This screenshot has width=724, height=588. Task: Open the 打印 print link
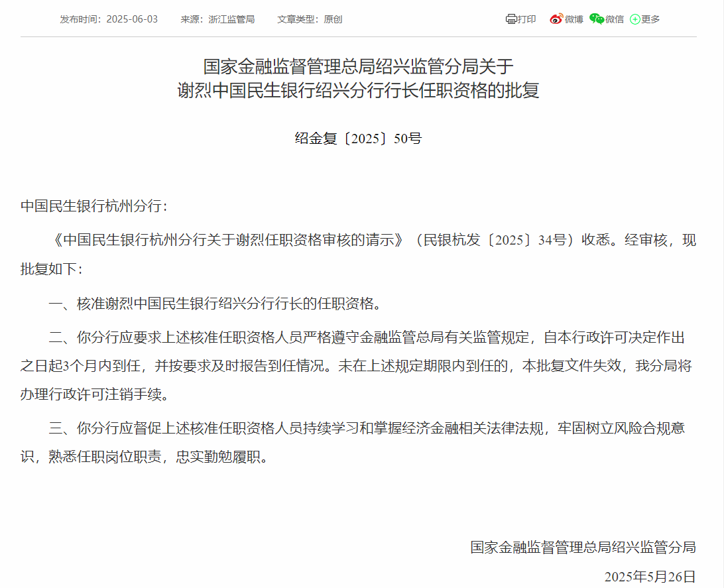click(526, 19)
